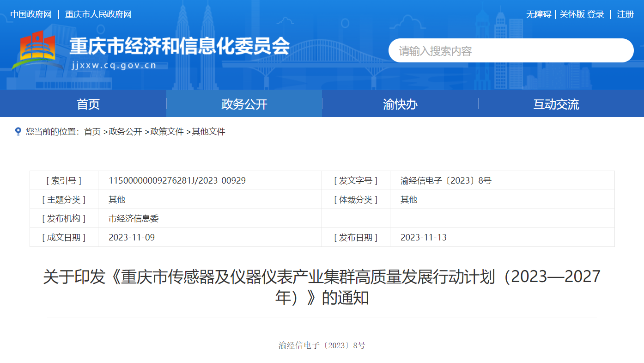Click the Chongqing commission emblem logo

[x=34, y=50]
